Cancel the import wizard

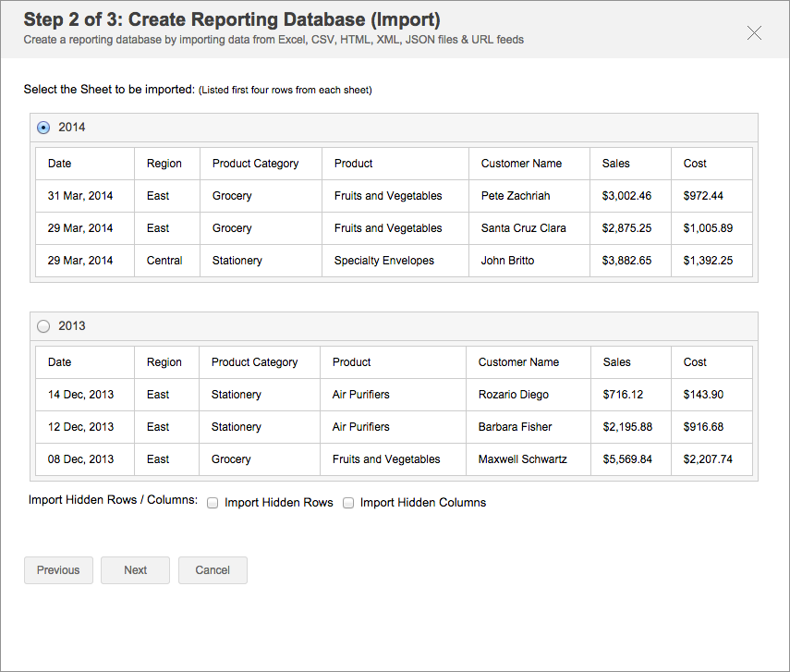pos(213,570)
